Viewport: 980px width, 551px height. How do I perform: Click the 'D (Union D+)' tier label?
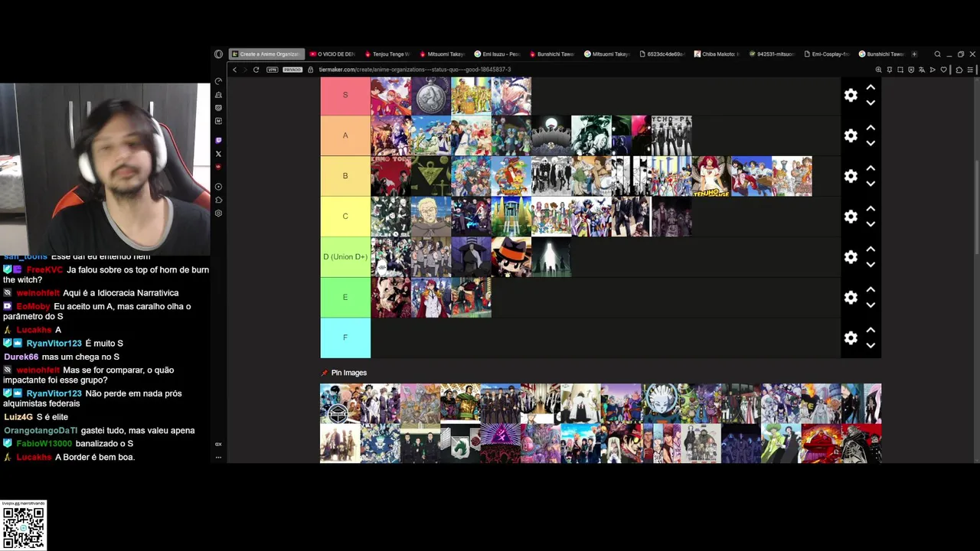tap(345, 256)
